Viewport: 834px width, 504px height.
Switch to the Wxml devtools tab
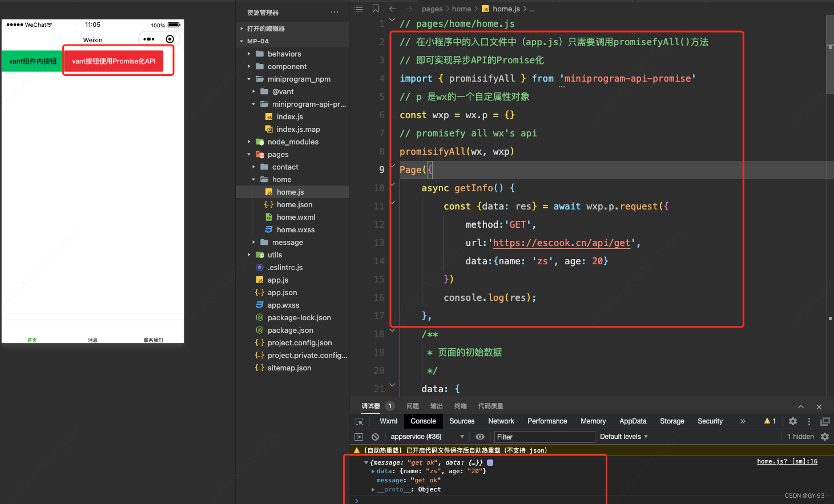pyautogui.click(x=388, y=421)
